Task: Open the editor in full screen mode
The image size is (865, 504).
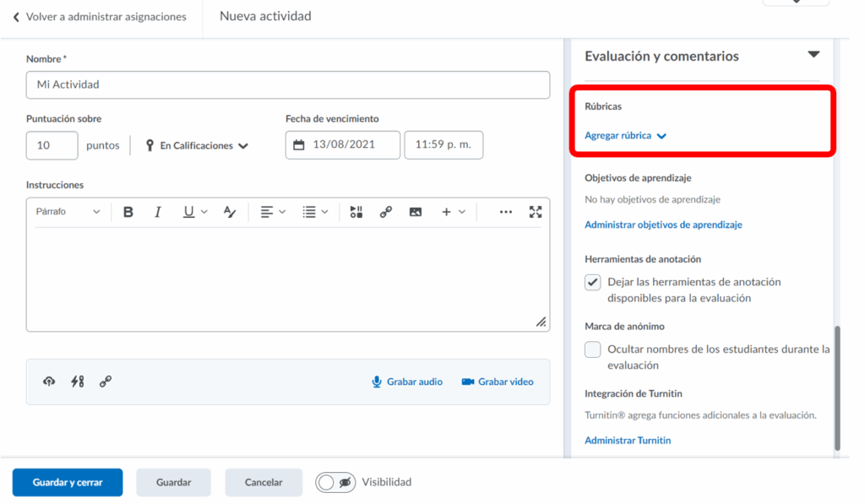Action: point(535,212)
